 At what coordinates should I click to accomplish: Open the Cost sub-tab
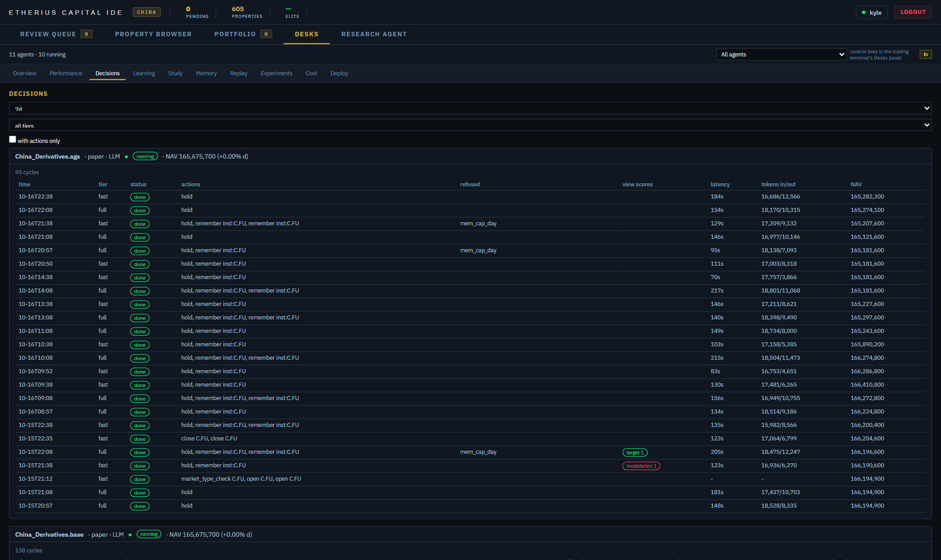[x=311, y=73]
